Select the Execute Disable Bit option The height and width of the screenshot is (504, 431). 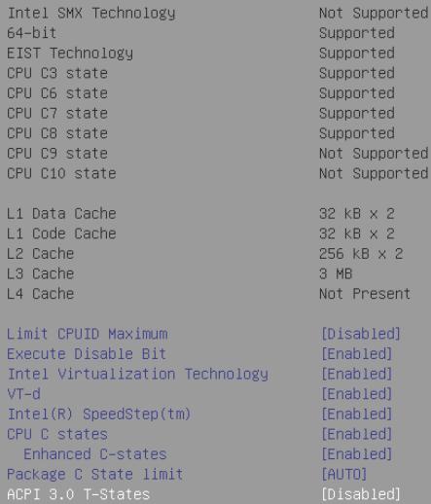pyautogui.click(x=87, y=354)
